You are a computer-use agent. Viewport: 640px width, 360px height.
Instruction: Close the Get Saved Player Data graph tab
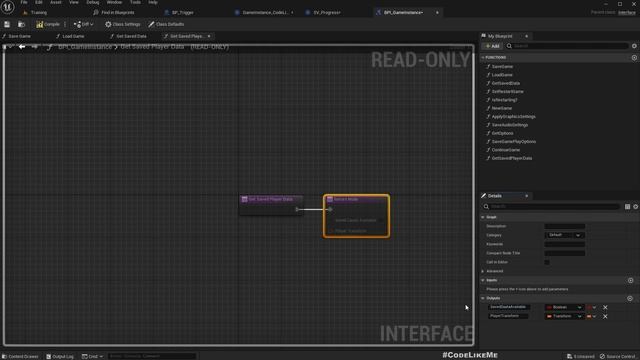coord(209,36)
